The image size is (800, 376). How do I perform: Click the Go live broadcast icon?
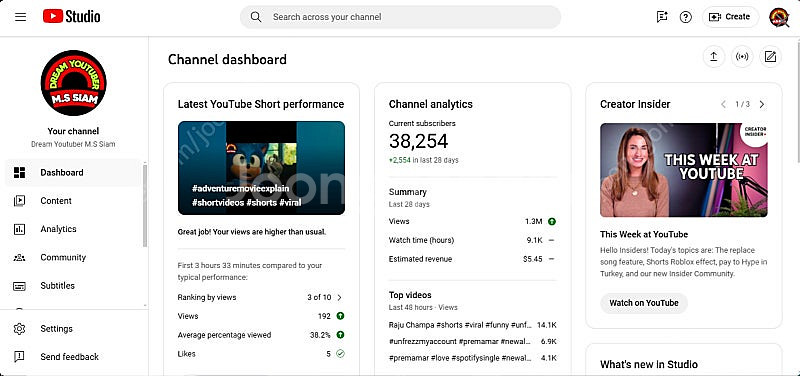[x=742, y=57]
